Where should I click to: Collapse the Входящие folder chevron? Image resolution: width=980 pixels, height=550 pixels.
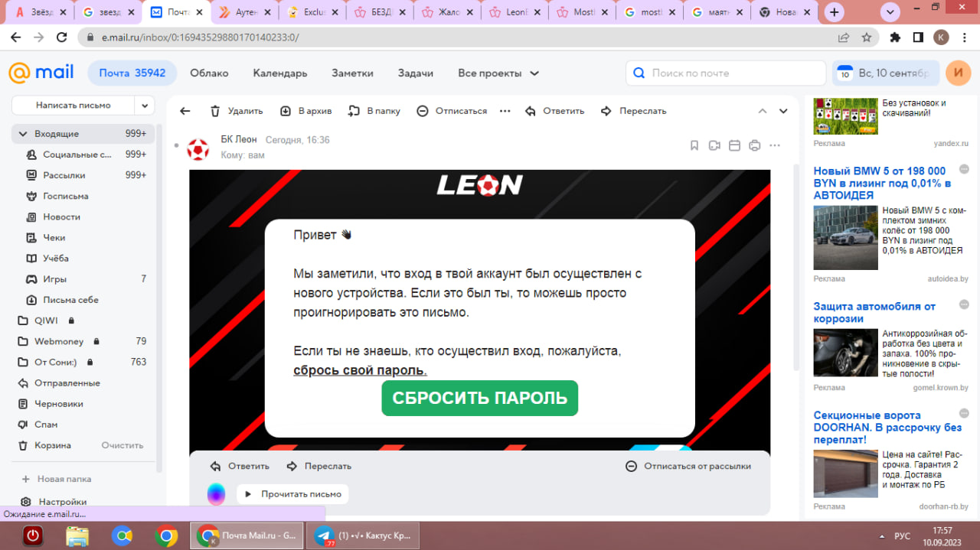(x=23, y=134)
